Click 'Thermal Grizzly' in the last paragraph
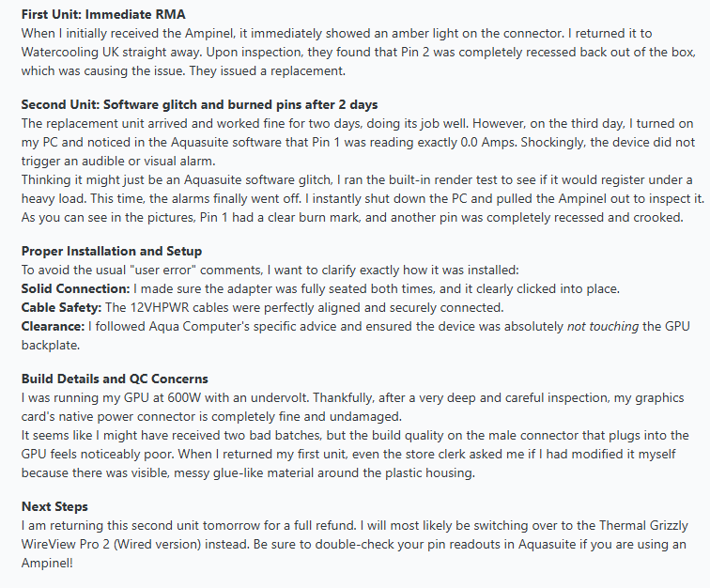Screen dimensions: 710x588 [643, 525]
